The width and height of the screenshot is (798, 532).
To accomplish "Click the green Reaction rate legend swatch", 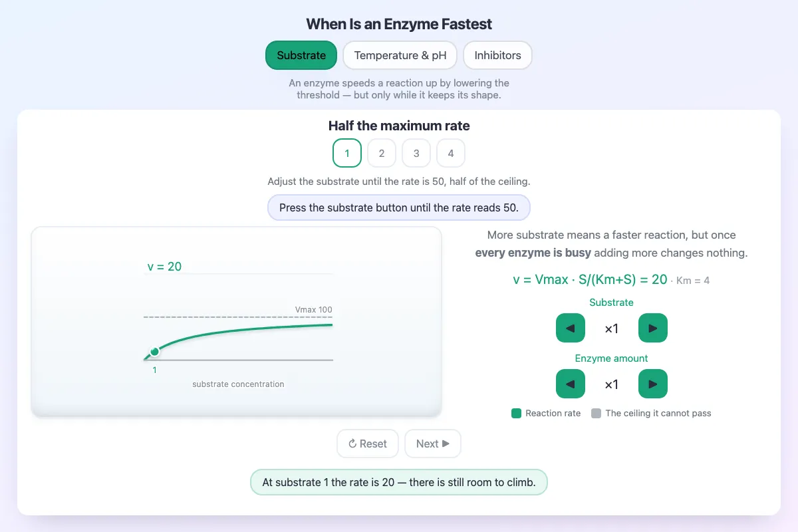I will coord(516,413).
